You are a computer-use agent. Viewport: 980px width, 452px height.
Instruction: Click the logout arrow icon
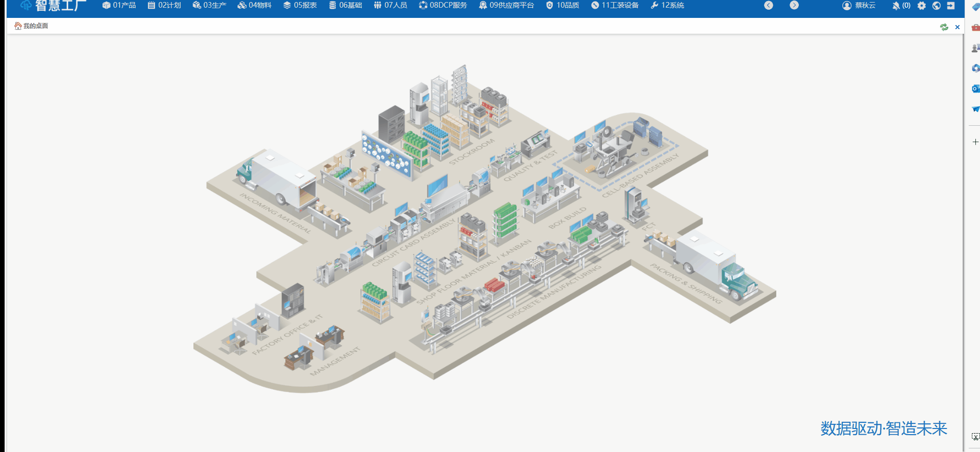click(x=951, y=6)
